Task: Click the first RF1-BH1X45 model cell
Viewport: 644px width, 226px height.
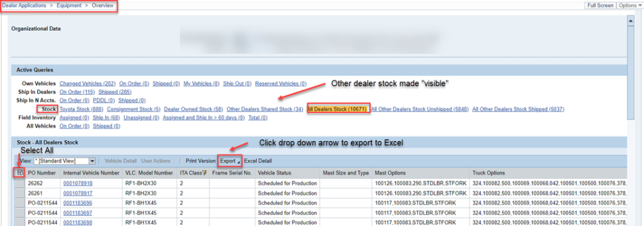Action: pos(150,203)
